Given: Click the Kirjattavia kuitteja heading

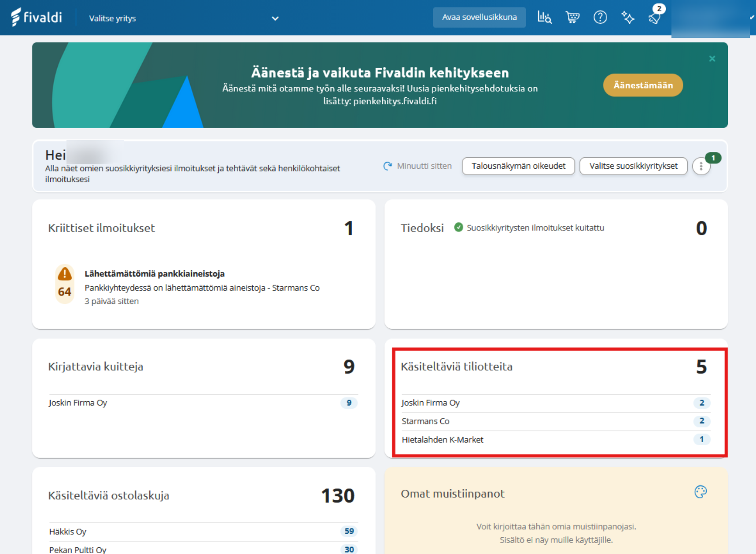Looking at the screenshot, I should [x=96, y=366].
